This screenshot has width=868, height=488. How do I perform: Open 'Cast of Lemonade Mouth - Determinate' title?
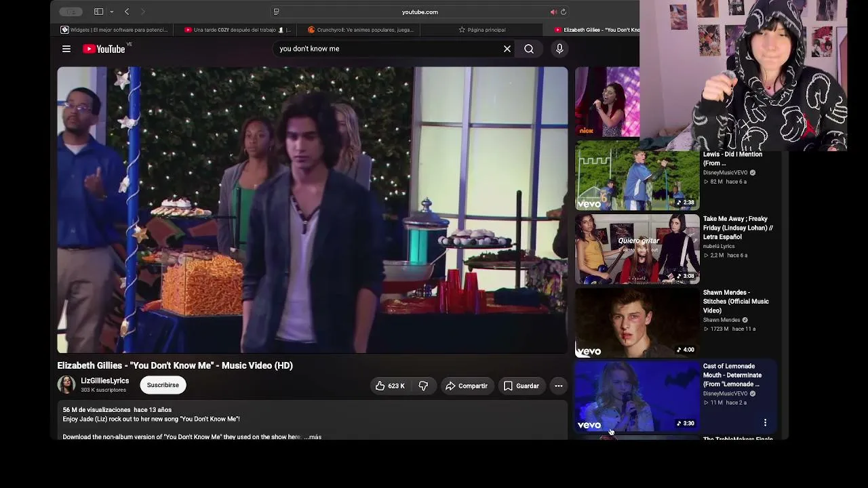tap(732, 375)
